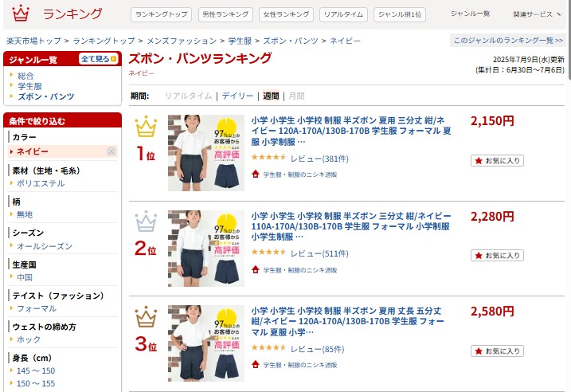The image size is (571, 392).
Task: Open the リアルタイム ranking button
Action: click(x=343, y=14)
